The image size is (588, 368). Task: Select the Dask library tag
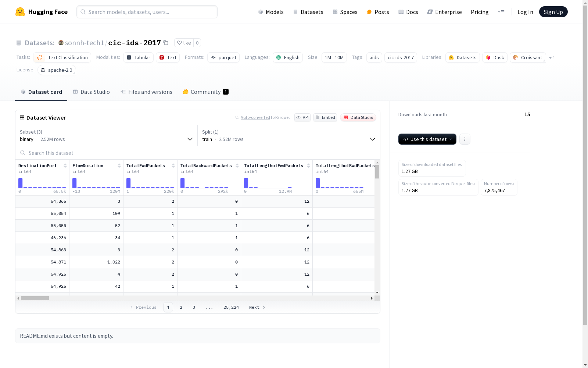pyautogui.click(x=495, y=57)
